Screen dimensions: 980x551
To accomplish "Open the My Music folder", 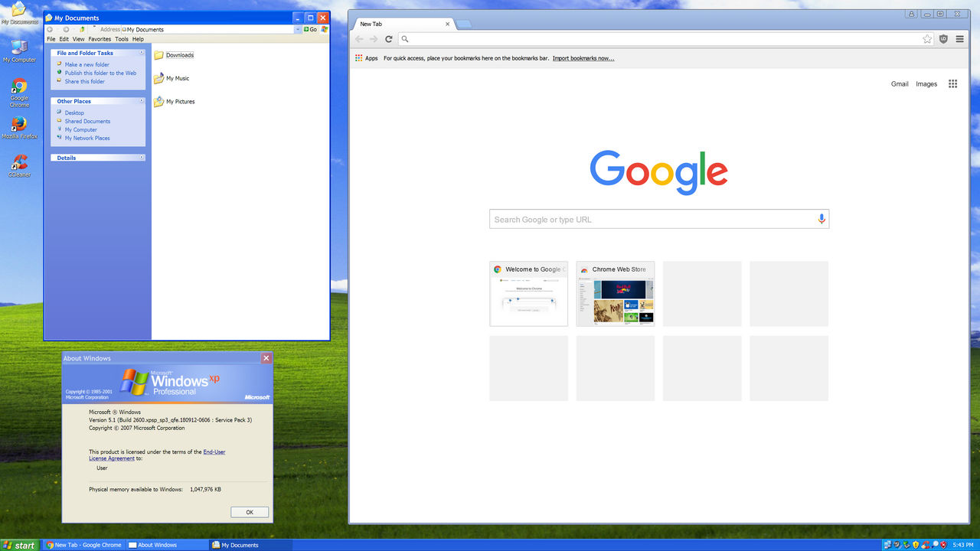I will (171, 78).
